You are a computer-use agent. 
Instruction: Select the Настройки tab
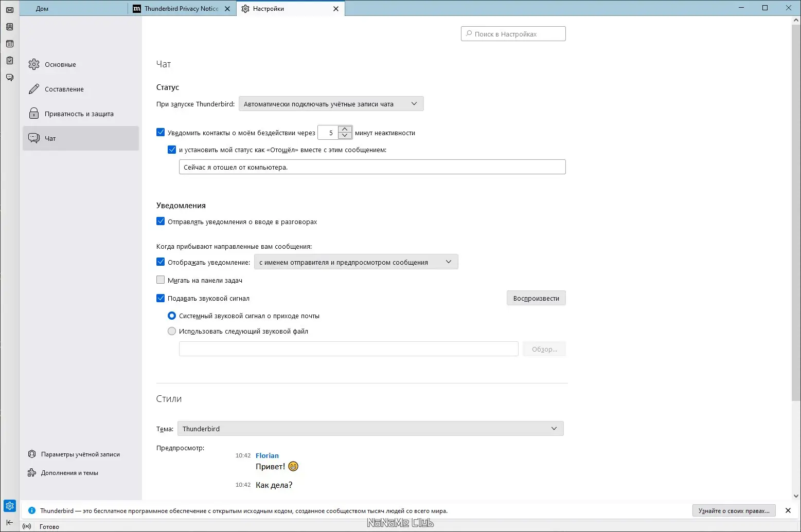tap(290, 9)
